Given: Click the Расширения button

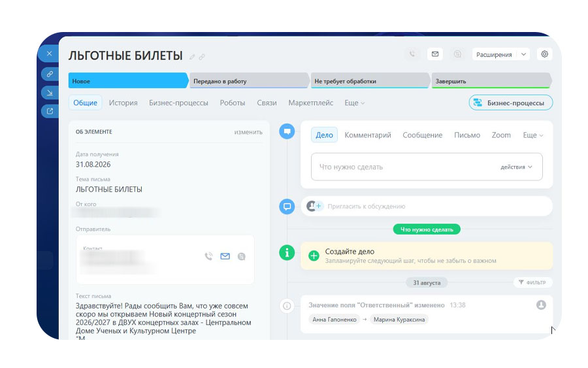Looking at the screenshot, I should 494,54.
